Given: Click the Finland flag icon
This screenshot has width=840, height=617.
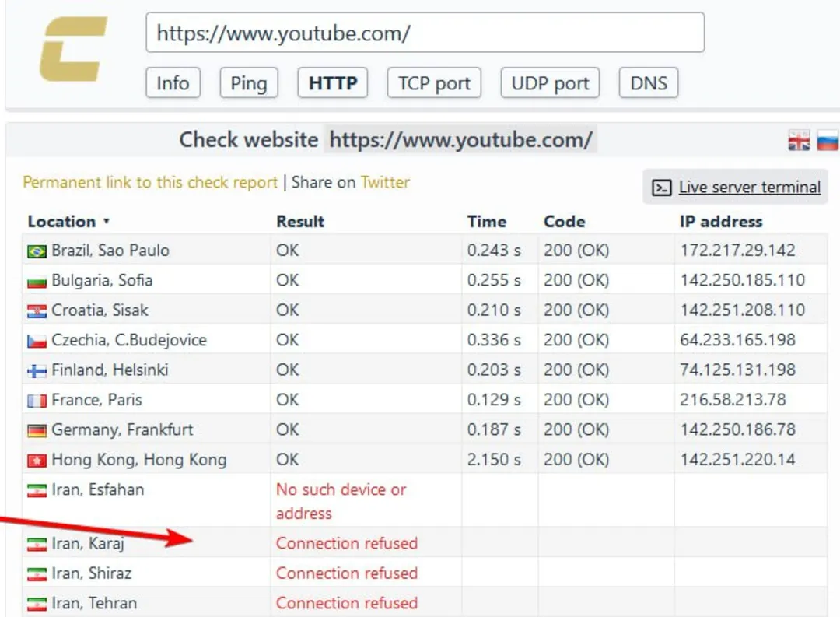Looking at the screenshot, I should pos(37,371).
